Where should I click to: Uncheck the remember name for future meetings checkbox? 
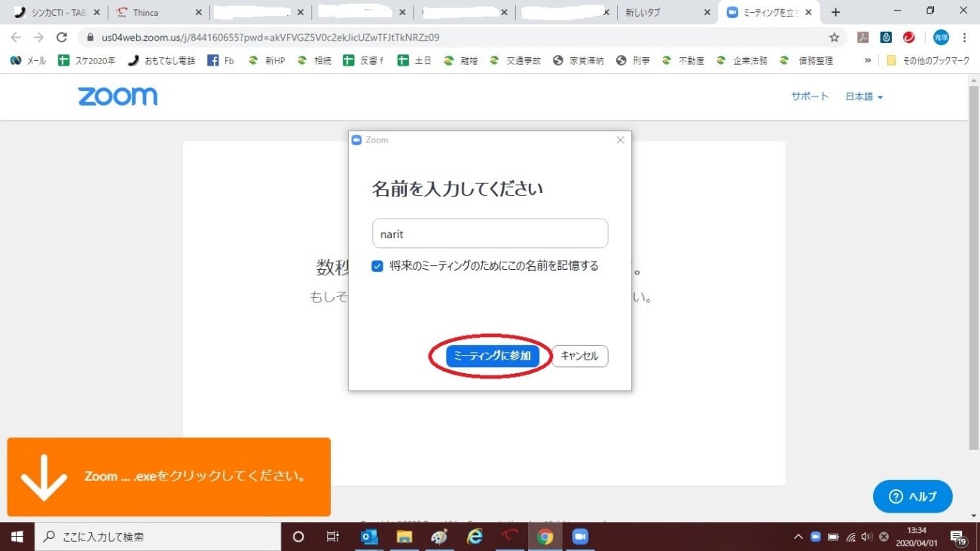point(378,266)
